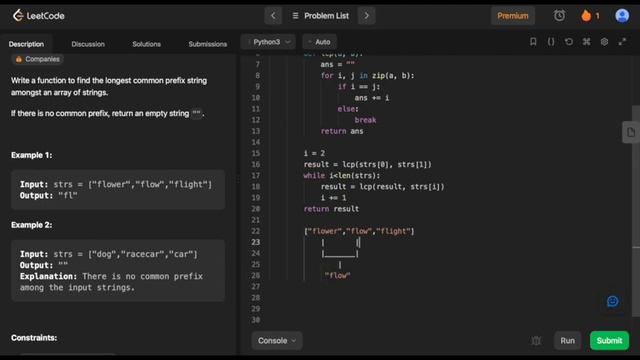Image resolution: width=640 pixels, height=360 pixels.
Task: Expand the Console panel
Action: 277,340
